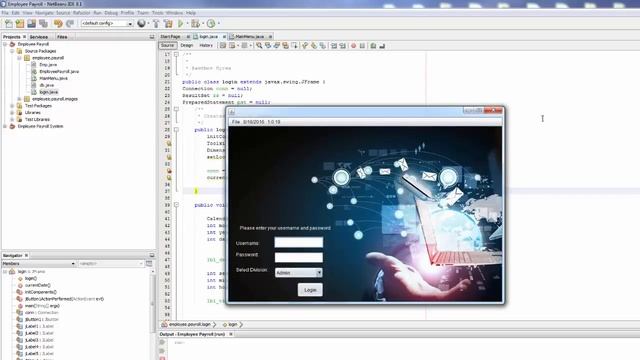Open the Run Project dropdown arrow
This screenshot has height=360, width=640.
(x=187, y=24)
